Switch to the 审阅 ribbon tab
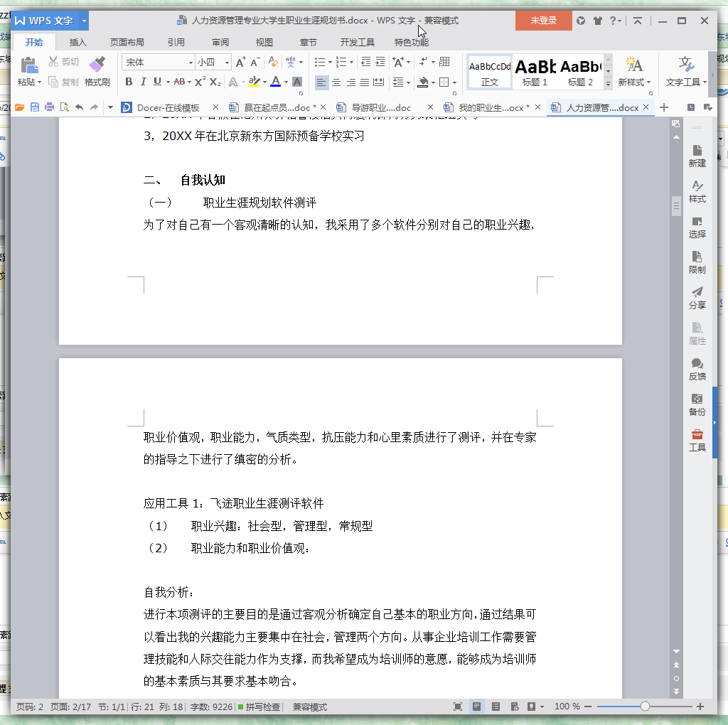Viewport: 728px width, 725px height. coord(220,42)
